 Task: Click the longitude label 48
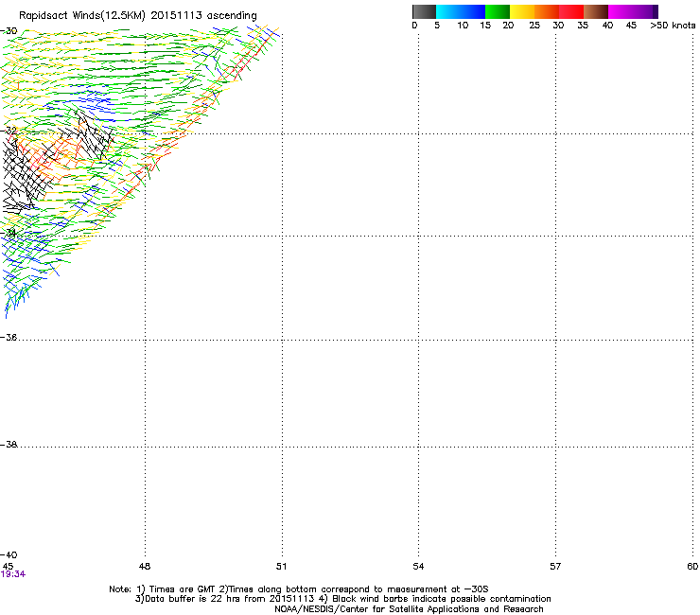tap(145, 567)
